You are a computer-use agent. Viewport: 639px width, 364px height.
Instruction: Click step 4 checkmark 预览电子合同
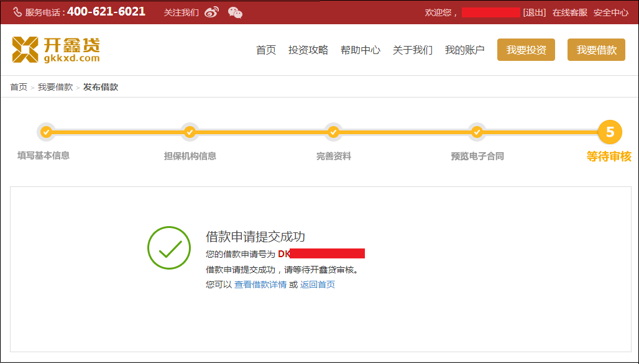tap(477, 132)
